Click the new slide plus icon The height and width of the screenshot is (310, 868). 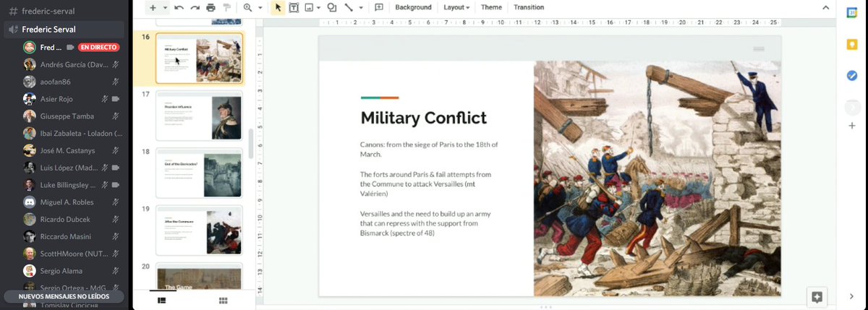click(152, 7)
